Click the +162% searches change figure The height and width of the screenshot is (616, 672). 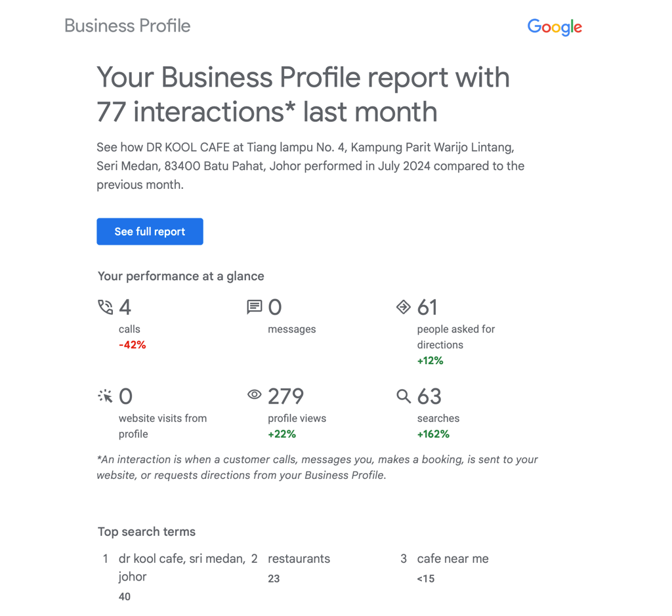pos(433,434)
